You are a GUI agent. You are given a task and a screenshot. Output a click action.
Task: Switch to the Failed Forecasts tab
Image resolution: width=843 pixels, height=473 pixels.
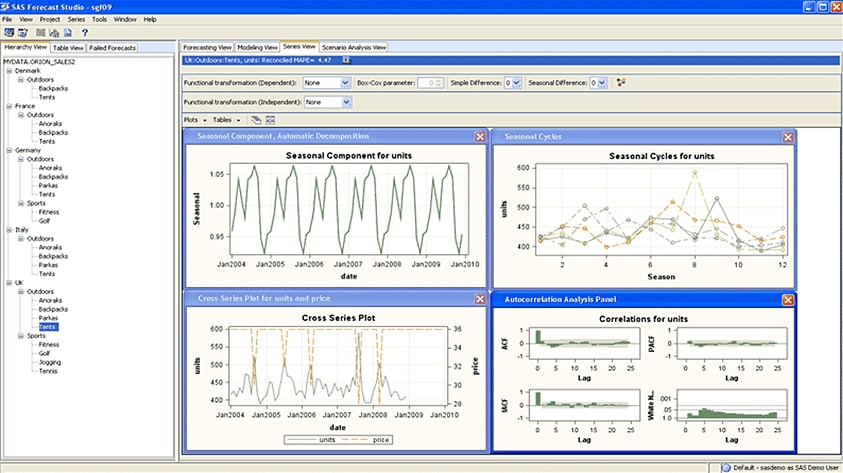click(112, 48)
